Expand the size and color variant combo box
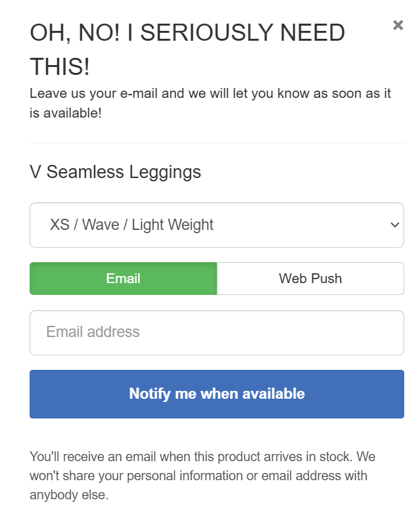This screenshot has height=517, width=420. pyautogui.click(x=216, y=225)
